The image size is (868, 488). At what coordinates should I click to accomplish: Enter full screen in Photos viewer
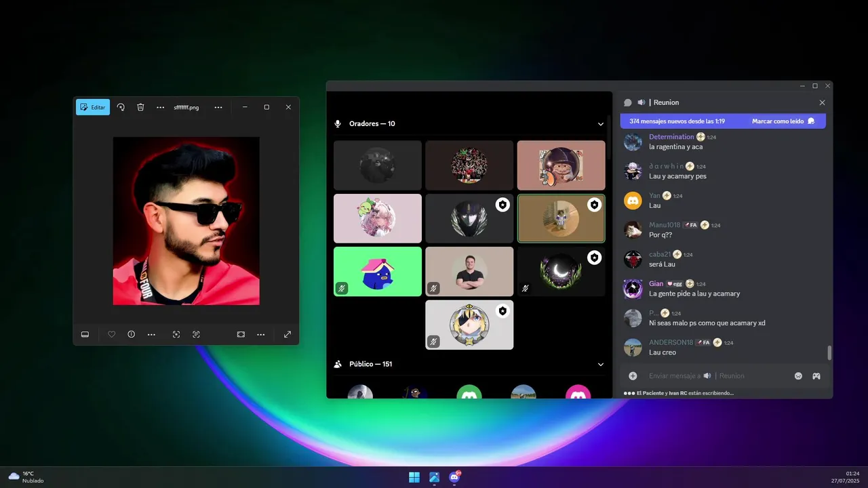[x=288, y=334]
